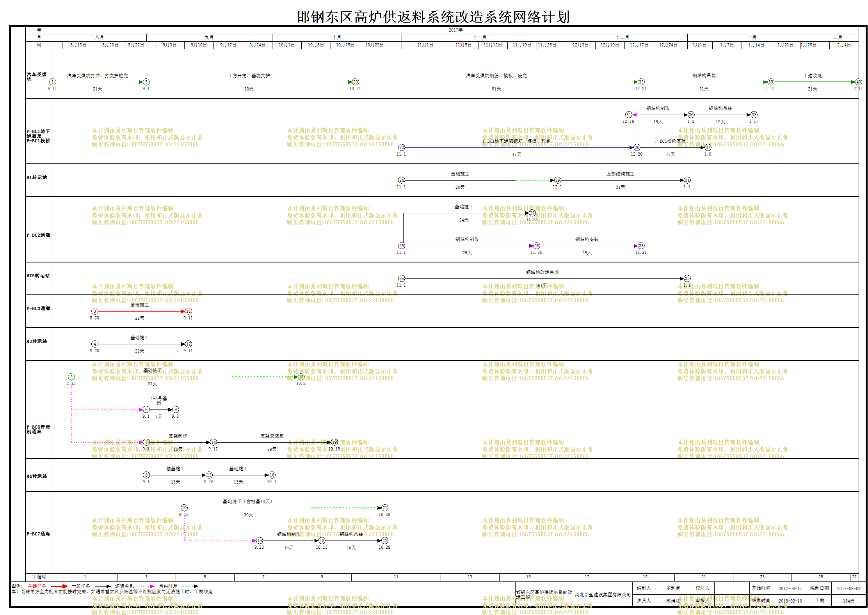The height and width of the screenshot is (615, 868).
Task: Select node 1 at the start of 汽车受煤坑 row
Action: 53,82
